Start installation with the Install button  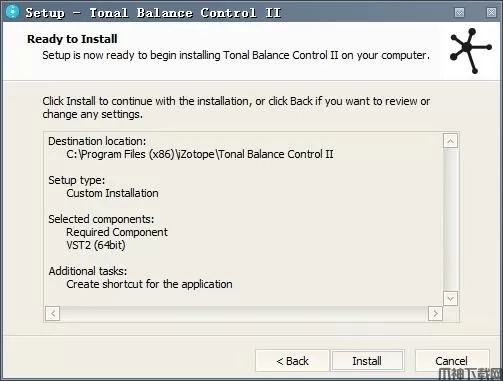click(367, 361)
